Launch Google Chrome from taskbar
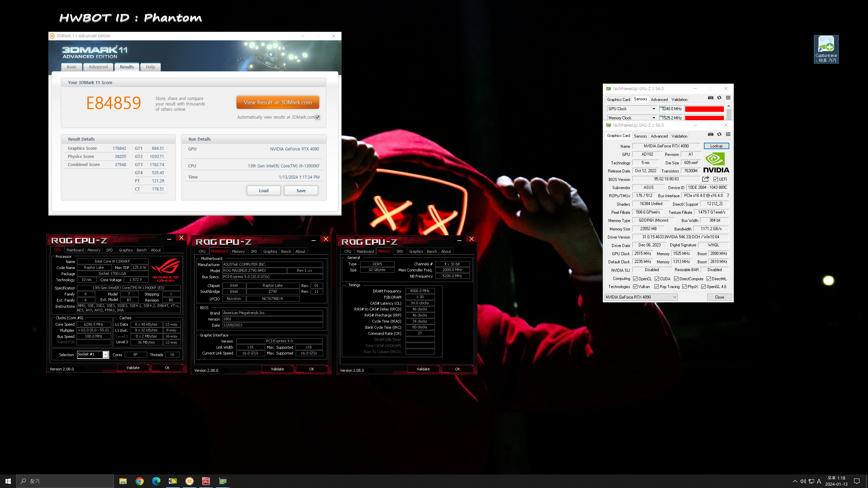The image size is (868, 488). 139,481
